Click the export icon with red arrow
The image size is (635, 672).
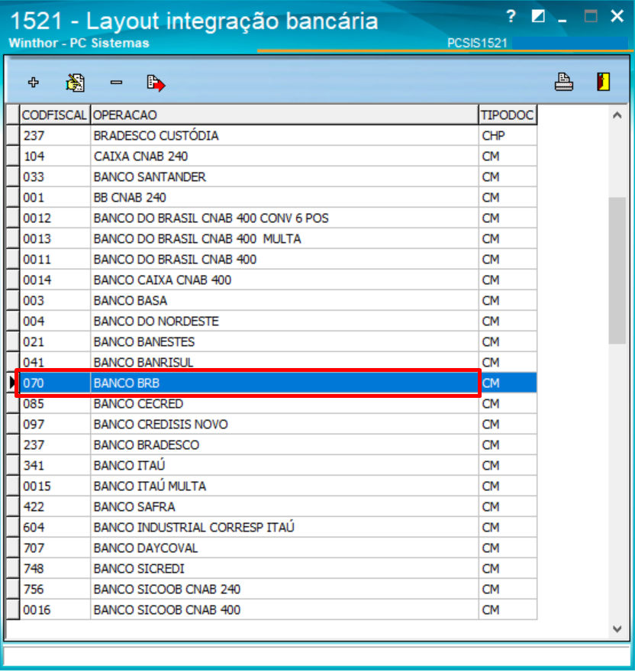[x=156, y=82]
